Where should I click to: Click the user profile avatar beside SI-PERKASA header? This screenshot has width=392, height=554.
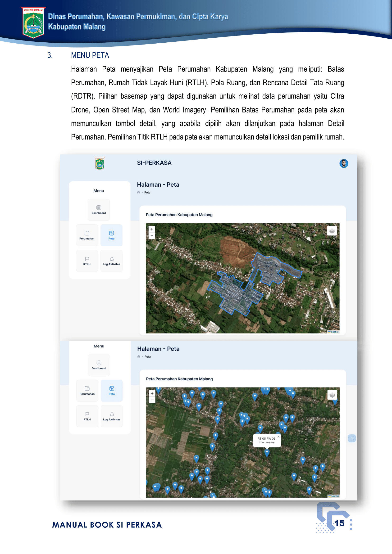click(343, 163)
